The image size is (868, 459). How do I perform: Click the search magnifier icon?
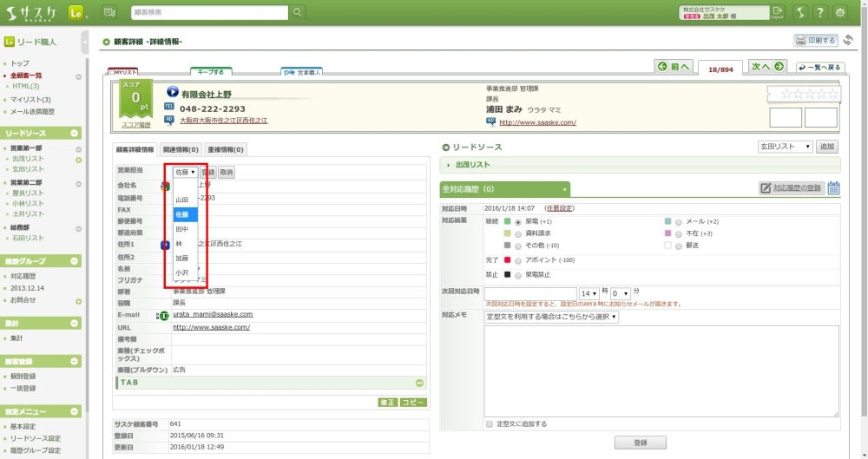[298, 12]
